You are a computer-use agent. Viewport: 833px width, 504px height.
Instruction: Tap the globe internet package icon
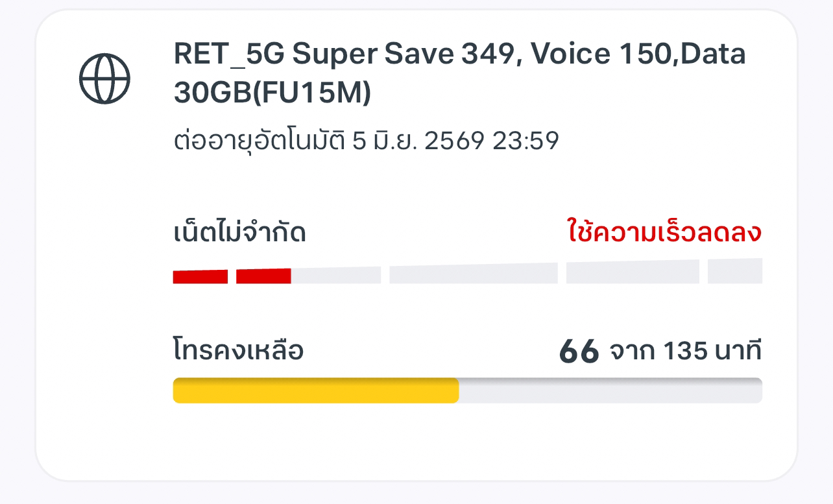(x=104, y=78)
